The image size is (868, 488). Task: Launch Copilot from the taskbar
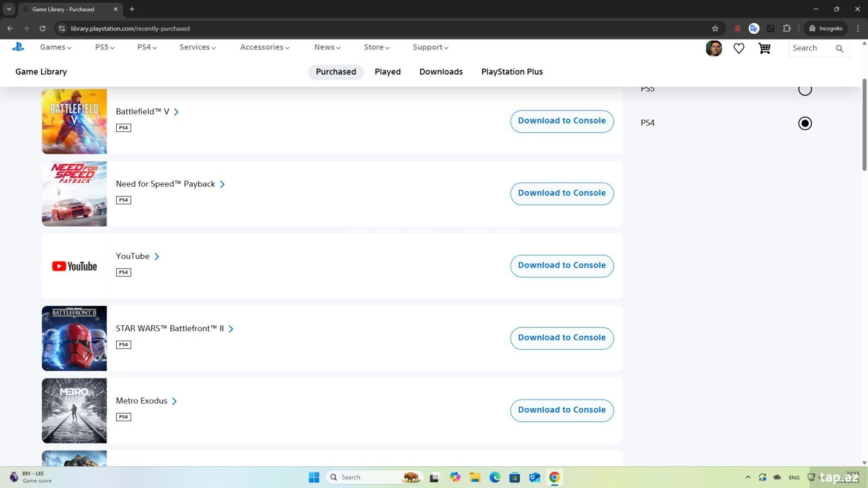(455, 477)
